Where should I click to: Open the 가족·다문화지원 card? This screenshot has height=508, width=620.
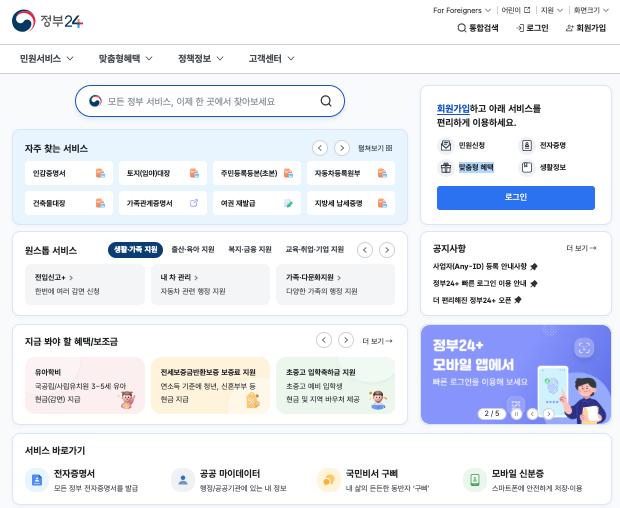335,285
